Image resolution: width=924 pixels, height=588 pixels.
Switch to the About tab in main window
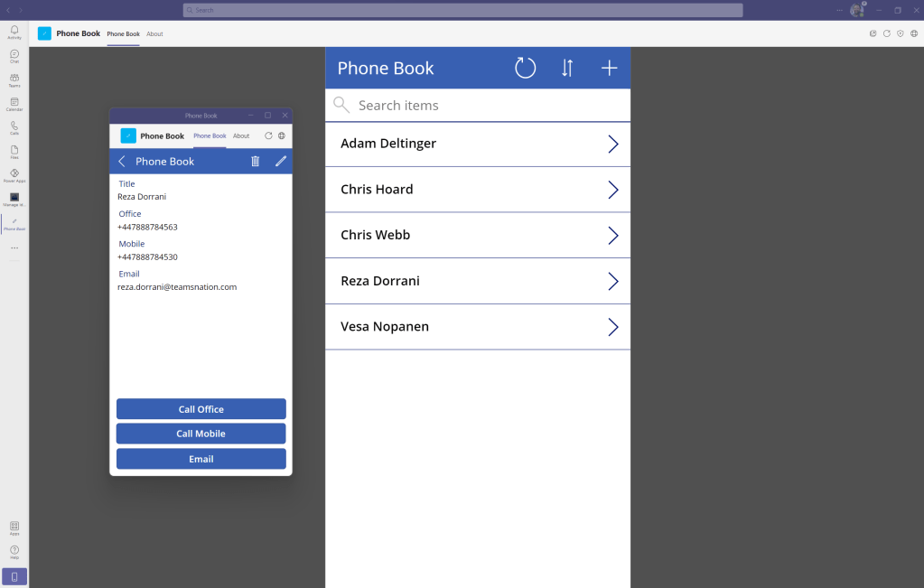tap(154, 33)
